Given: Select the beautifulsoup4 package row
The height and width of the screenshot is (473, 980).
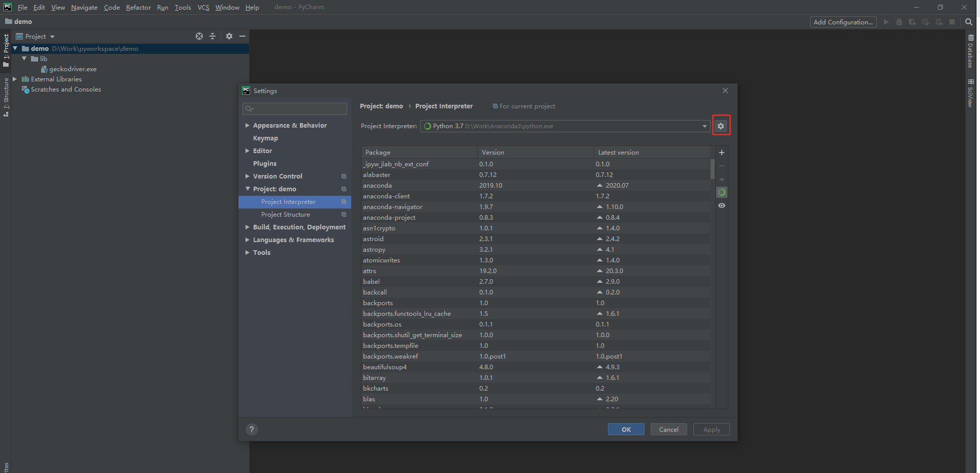Looking at the screenshot, I should [x=536, y=367].
